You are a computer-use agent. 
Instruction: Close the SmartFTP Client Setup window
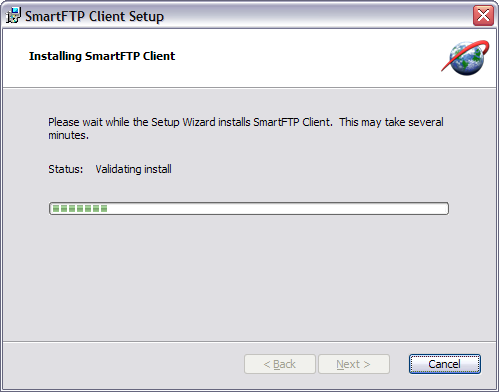pos(483,15)
